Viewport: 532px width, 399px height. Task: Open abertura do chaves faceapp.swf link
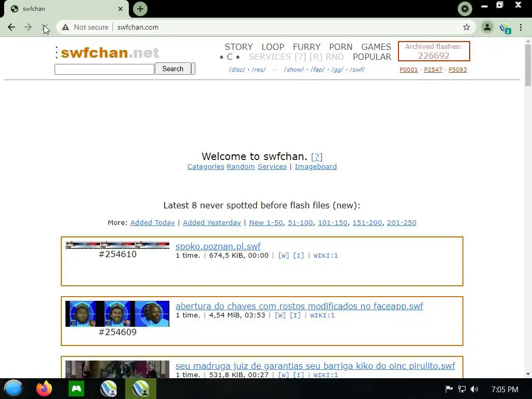point(299,306)
